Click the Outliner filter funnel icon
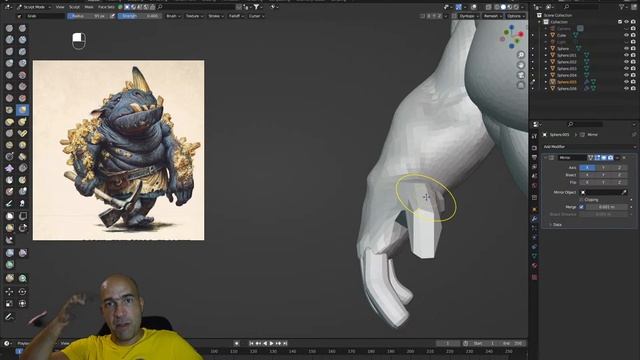 622,7
